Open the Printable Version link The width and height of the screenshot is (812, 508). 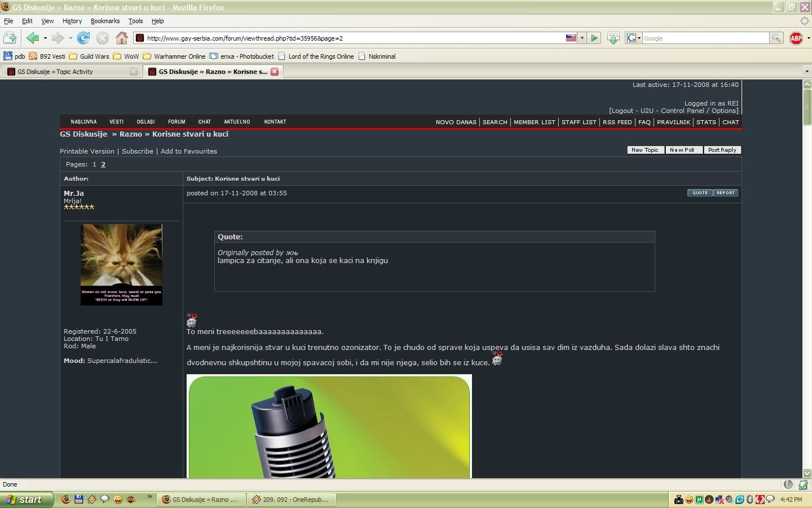87,151
